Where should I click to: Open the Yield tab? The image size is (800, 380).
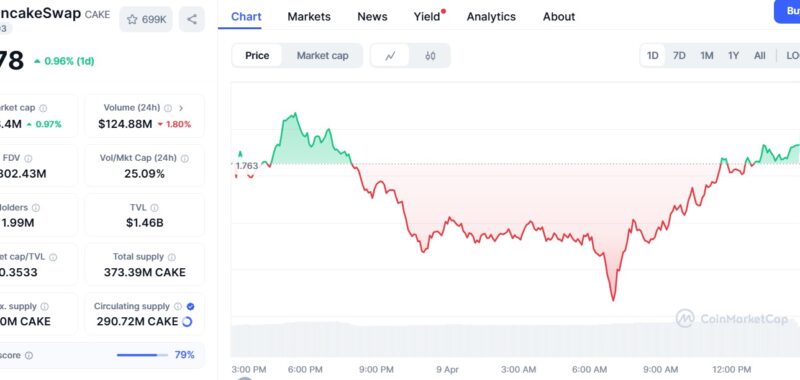427,17
